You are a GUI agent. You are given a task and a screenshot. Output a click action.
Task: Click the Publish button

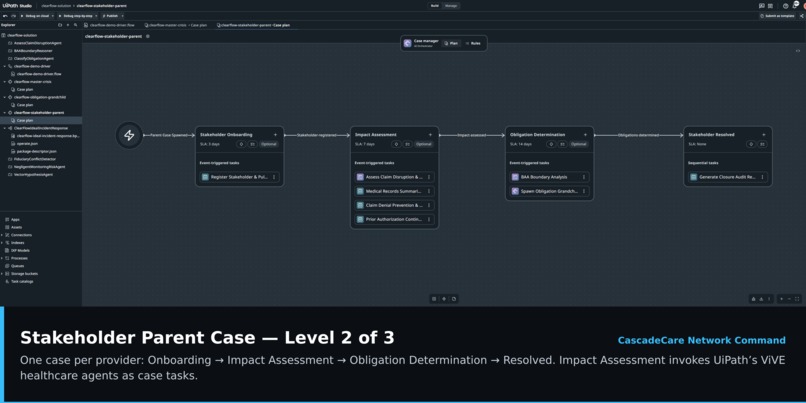(x=110, y=16)
